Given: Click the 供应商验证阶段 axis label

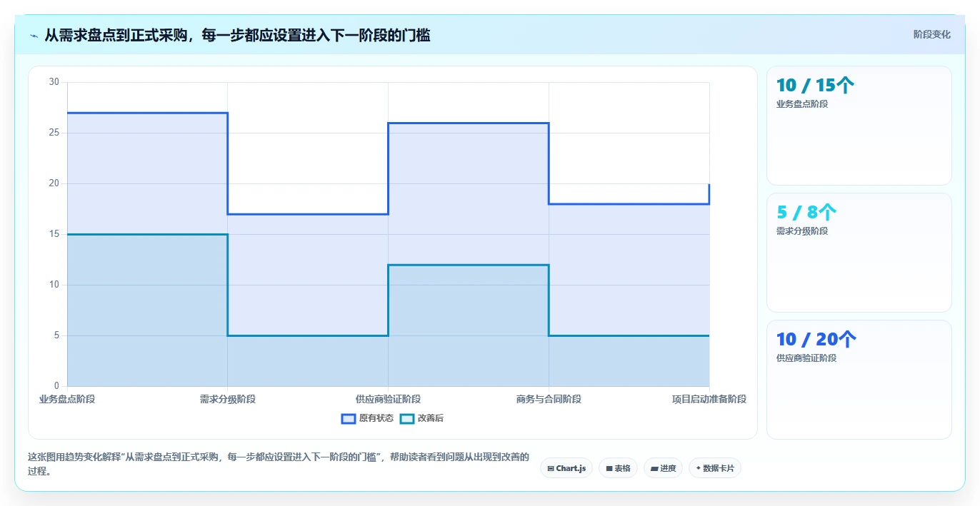Looking at the screenshot, I should click(388, 399).
